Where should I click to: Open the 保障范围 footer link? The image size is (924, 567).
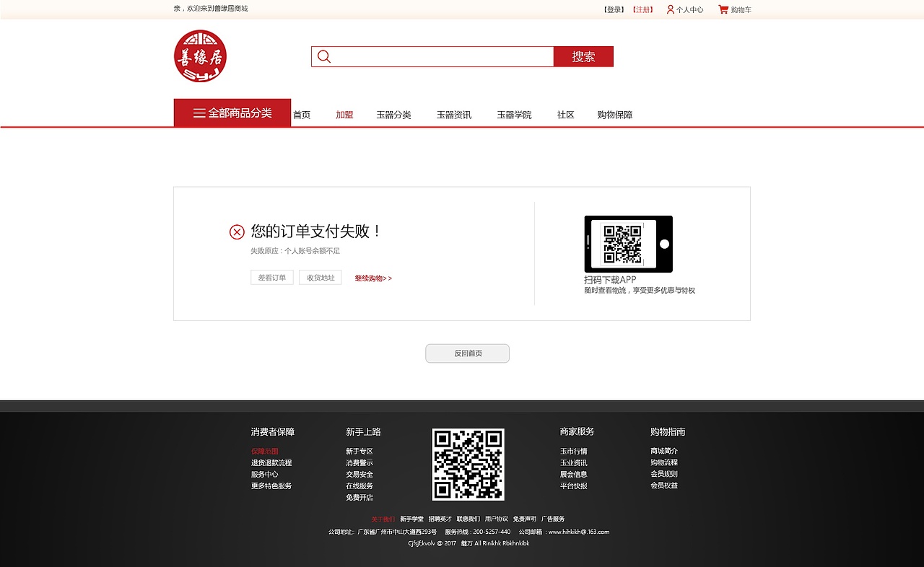coord(263,450)
